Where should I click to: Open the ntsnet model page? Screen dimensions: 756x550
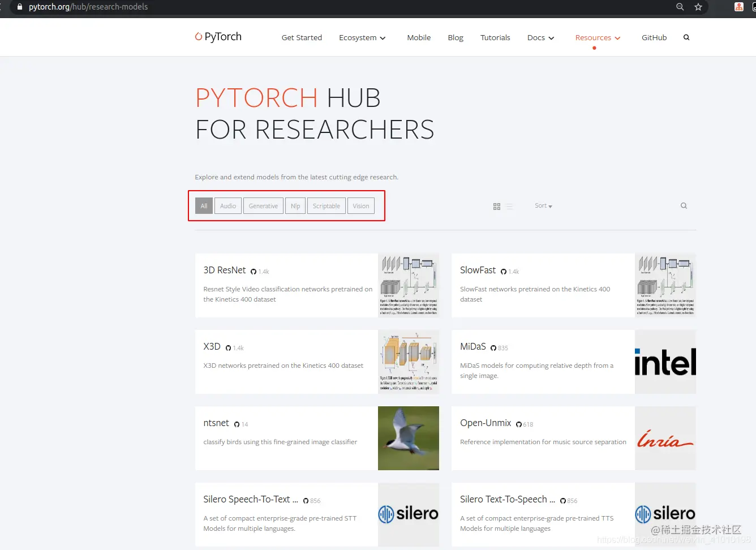click(216, 423)
